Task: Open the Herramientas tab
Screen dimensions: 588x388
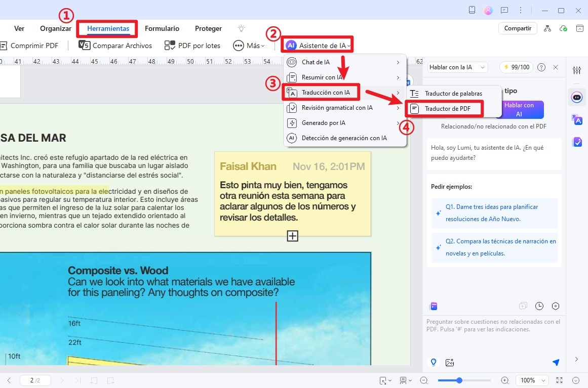Action: click(x=108, y=28)
